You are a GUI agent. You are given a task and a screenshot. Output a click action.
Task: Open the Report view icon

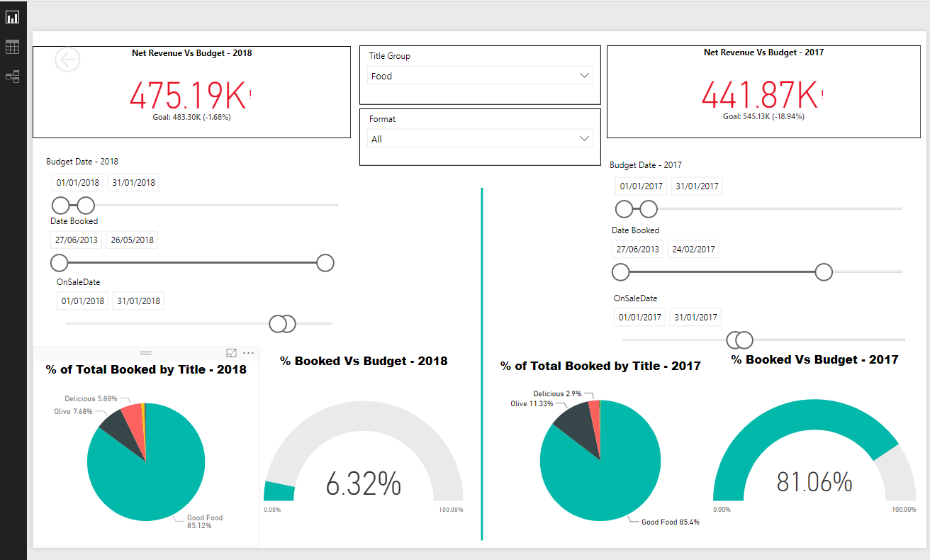pyautogui.click(x=13, y=17)
